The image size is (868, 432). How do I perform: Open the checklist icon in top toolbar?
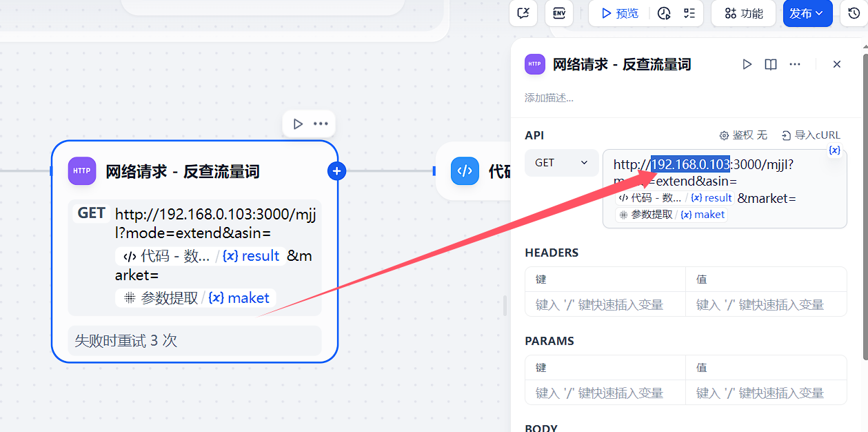pos(689,13)
